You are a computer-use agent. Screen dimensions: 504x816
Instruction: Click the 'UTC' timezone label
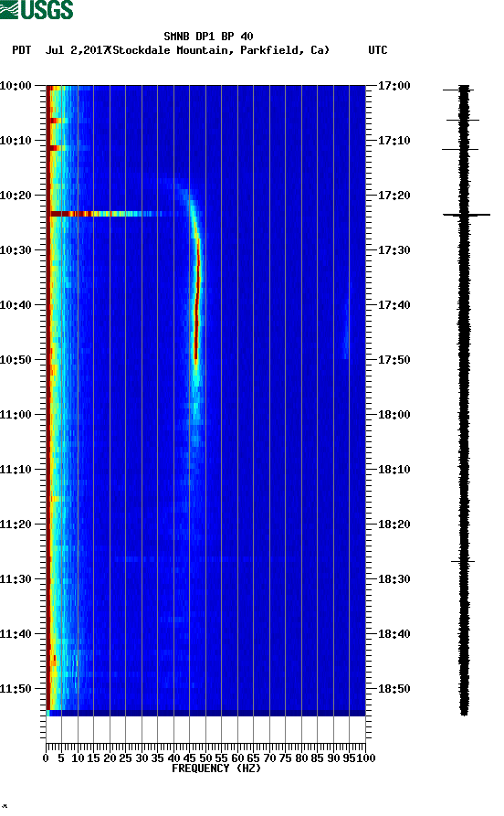click(x=378, y=50)
